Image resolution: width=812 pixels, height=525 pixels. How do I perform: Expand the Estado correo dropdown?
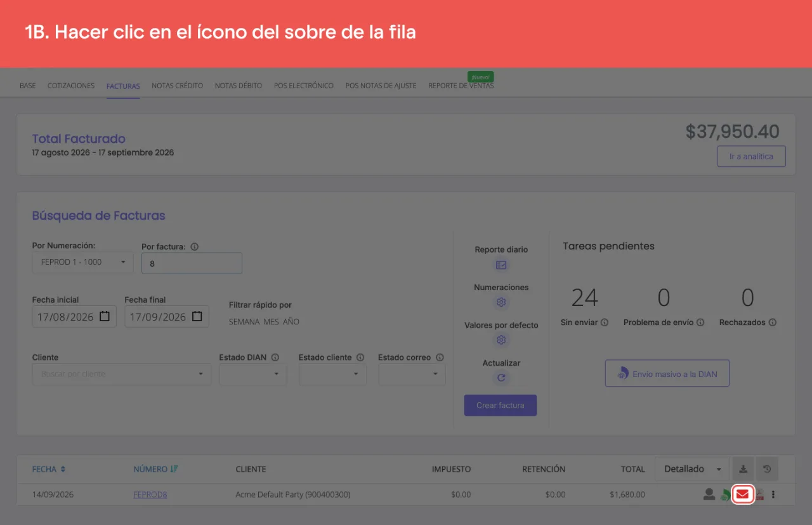412,374
